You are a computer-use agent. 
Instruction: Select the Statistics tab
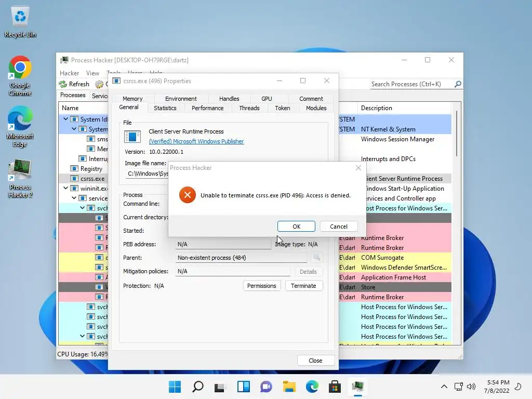tap(165, 108)
